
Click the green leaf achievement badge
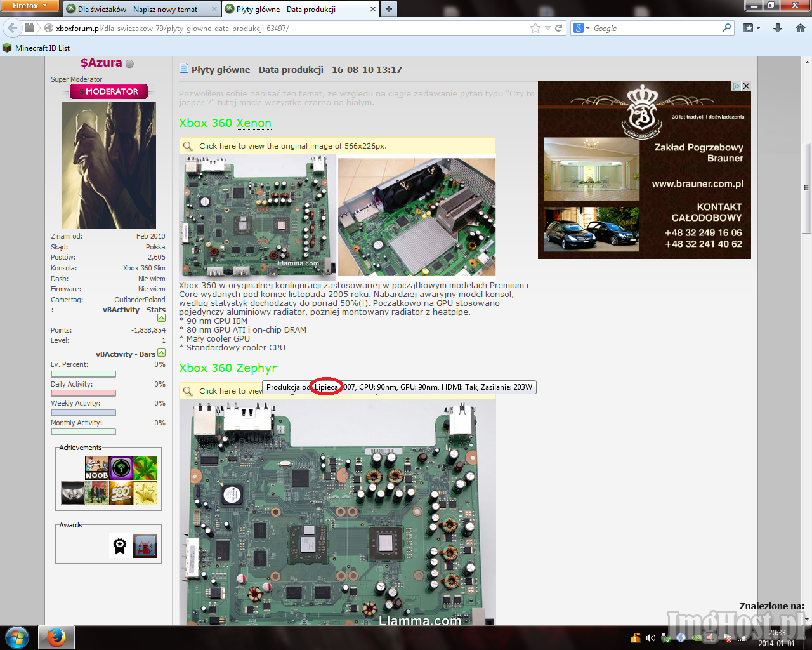(145, 468)
